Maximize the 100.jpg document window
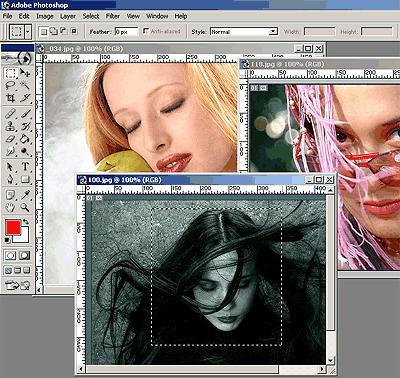 coord(319,180)
